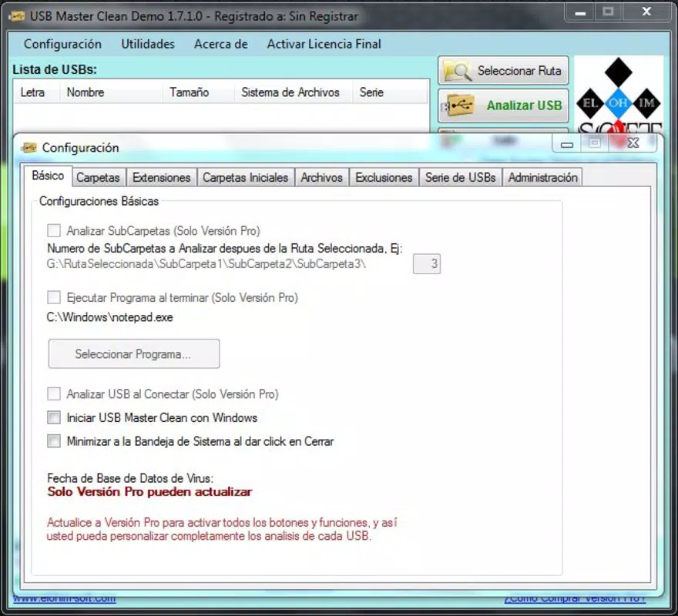Click the Analizar USB button
Image resolution: width=678 pixels, height=616 pixels.
point(503,105)
